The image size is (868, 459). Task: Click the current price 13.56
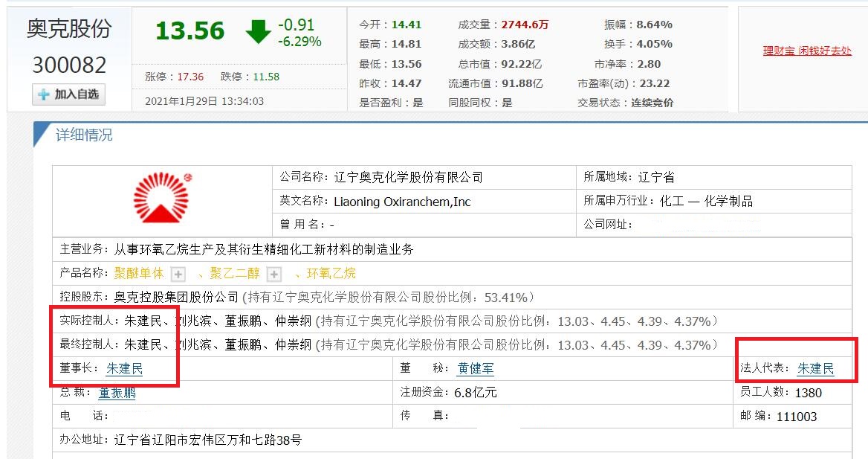[x=190, y=31]
